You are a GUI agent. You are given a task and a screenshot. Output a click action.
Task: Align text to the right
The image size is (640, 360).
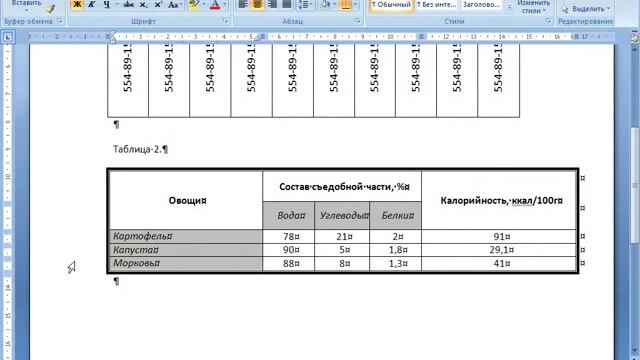pyautogui.click(x=272, y=4)
